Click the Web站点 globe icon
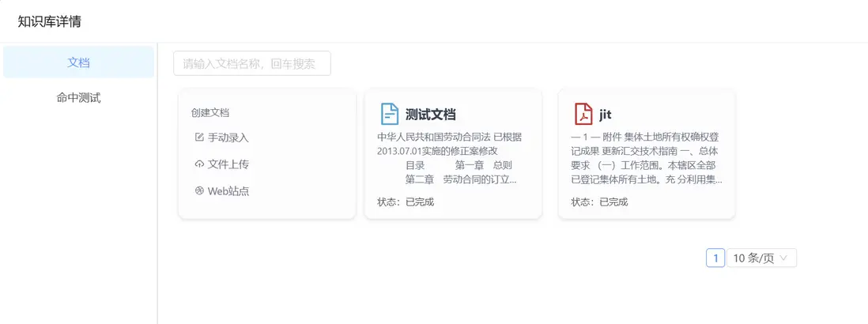868x324 pixels. [200, 190]
